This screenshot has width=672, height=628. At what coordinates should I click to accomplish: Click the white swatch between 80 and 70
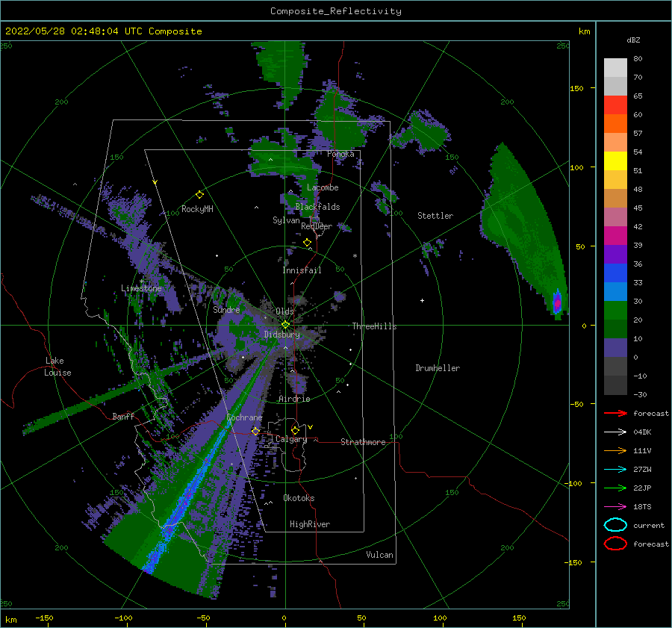pos(615,68)
